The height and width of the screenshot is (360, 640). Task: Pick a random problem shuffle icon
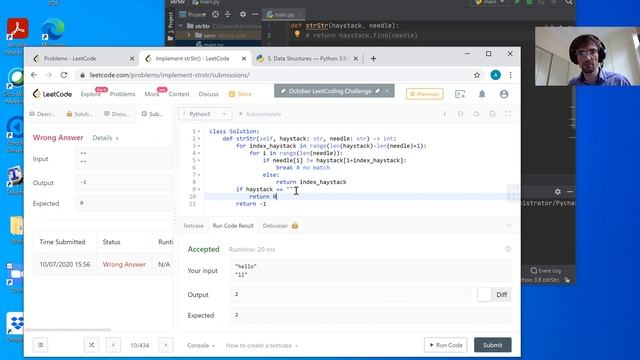point(91,345)
